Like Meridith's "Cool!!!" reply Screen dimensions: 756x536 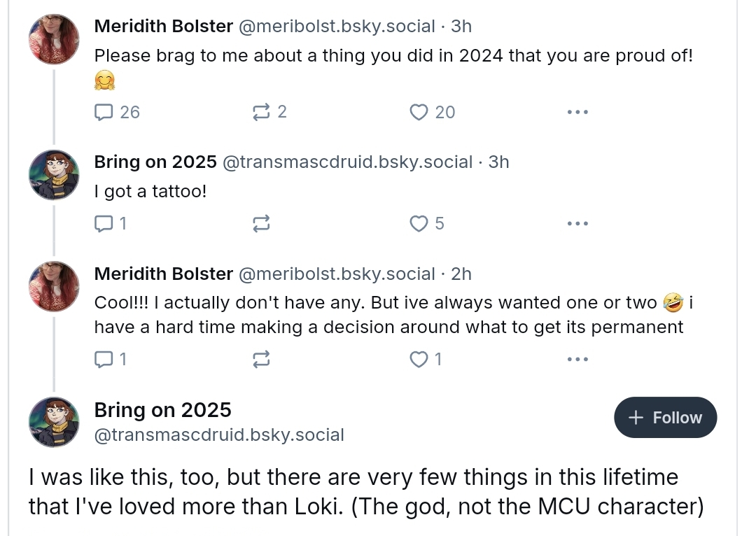tap(426, 360)
